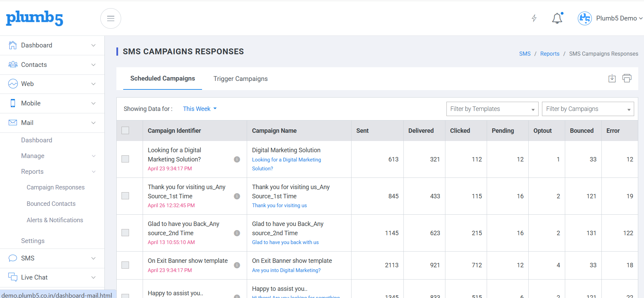Expand the Plumb5 Demo account dropdown arrow
Viewport: 644px width, 298px height.
641,18
